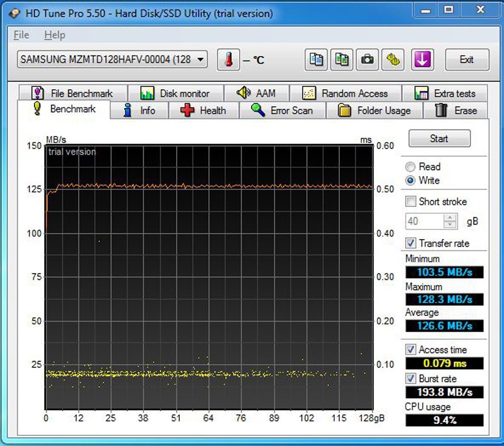Select the Write radio button
Screen dimensions: 504x446
click(411, 181)
